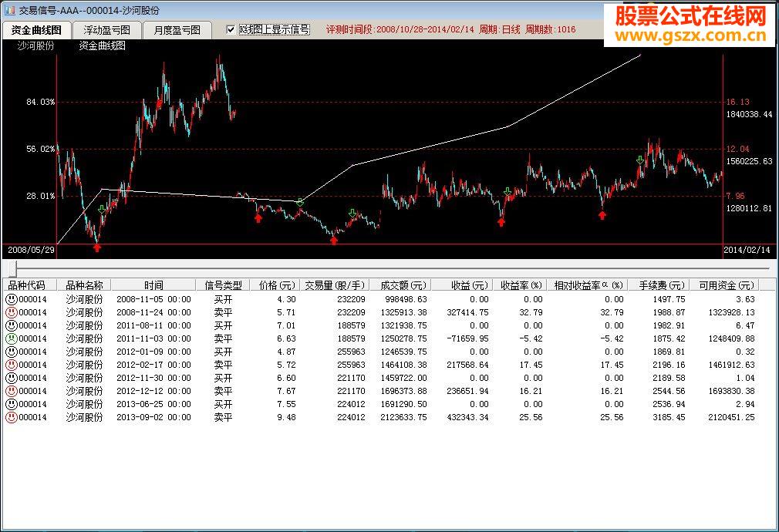The image size is (779, 532).
Task: Click the smiley icon for the 2012-11-30 trade
Action: click(12, 378)
